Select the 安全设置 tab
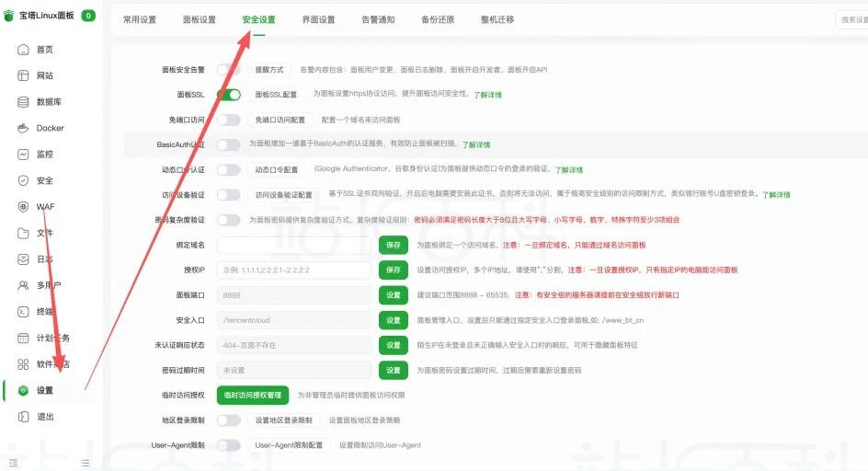This screenshot has height=471, width=868. pyautogui.click(x=258, y=19)
